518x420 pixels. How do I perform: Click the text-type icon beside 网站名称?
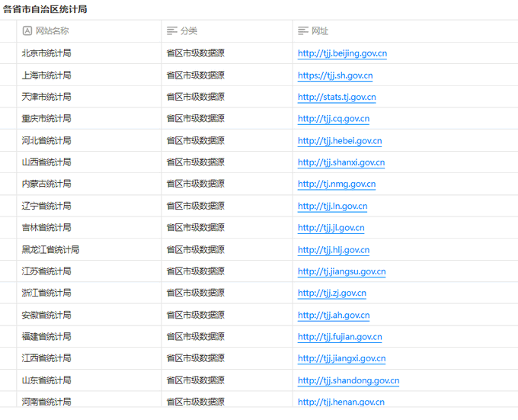coord(27,30)
